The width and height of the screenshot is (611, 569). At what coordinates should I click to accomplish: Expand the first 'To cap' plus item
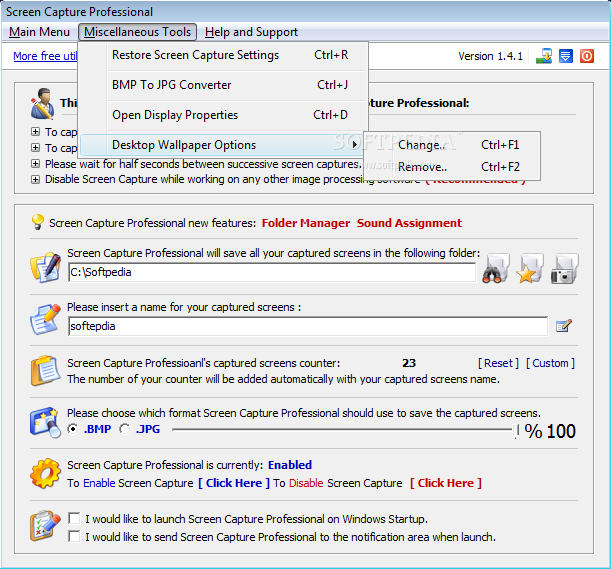coord(35,132)
